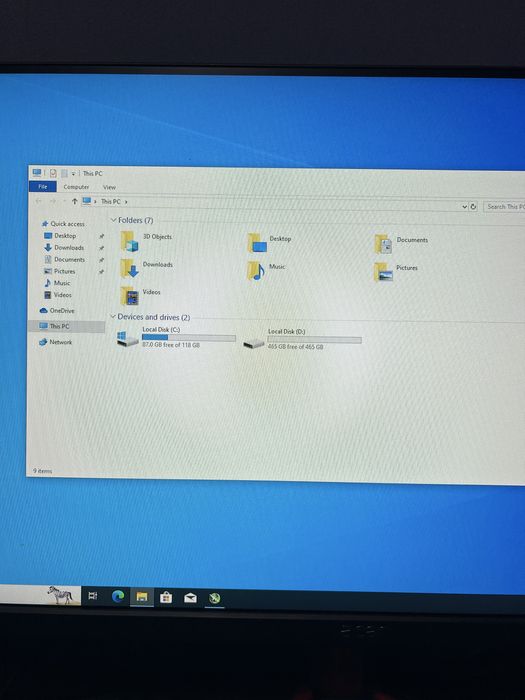Click the green globe app on the taskbar
This screenshot has width=525, height=700.
pyautogui.click(x=215, y=598)
